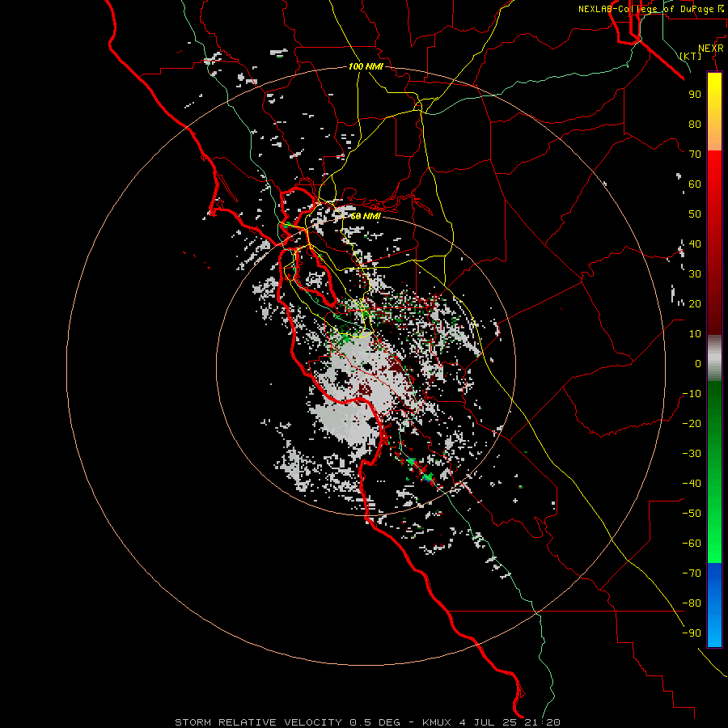This screenshot has width=728, height=728.
Task: Select the 70 value on the velocity scale
Action: coord(695,154)
